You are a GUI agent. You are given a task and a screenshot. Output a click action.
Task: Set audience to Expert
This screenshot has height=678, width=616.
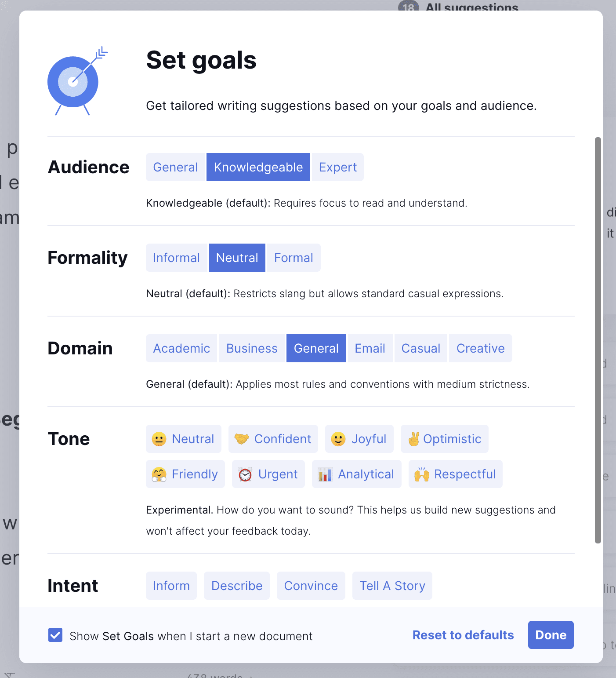point(338,167)
